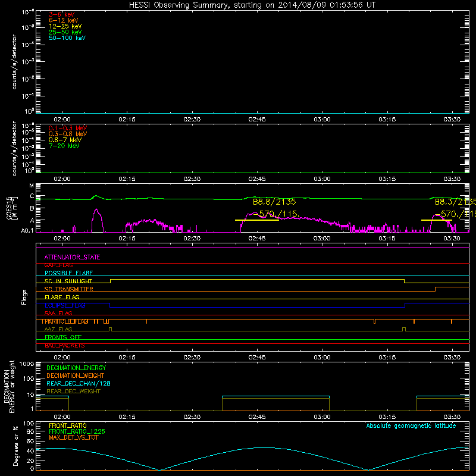Click the ATTENUATOR_STATE flag label
This screenshot has height=476, width=476.
[72, 258]
